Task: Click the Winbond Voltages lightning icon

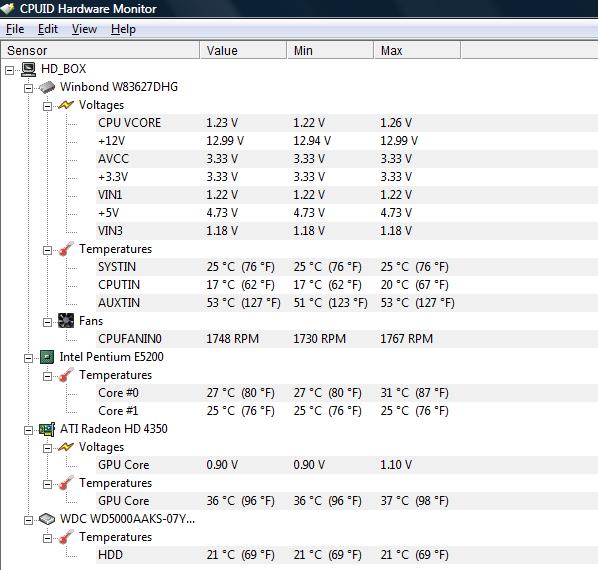Action: point(66,105)
